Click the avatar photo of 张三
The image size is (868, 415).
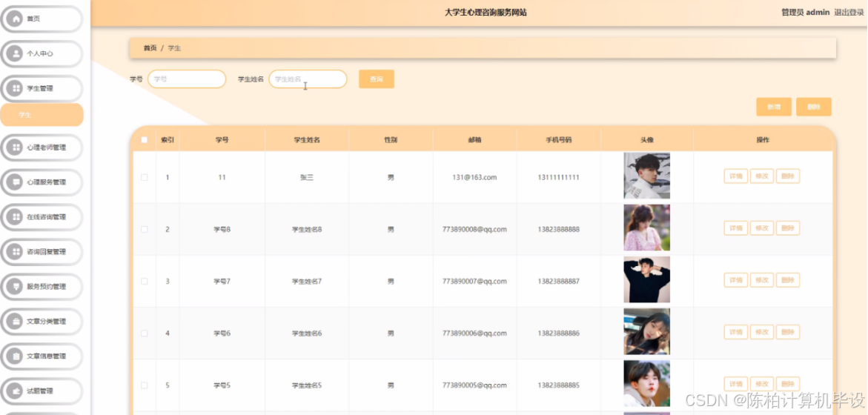(x=646, y=176)
